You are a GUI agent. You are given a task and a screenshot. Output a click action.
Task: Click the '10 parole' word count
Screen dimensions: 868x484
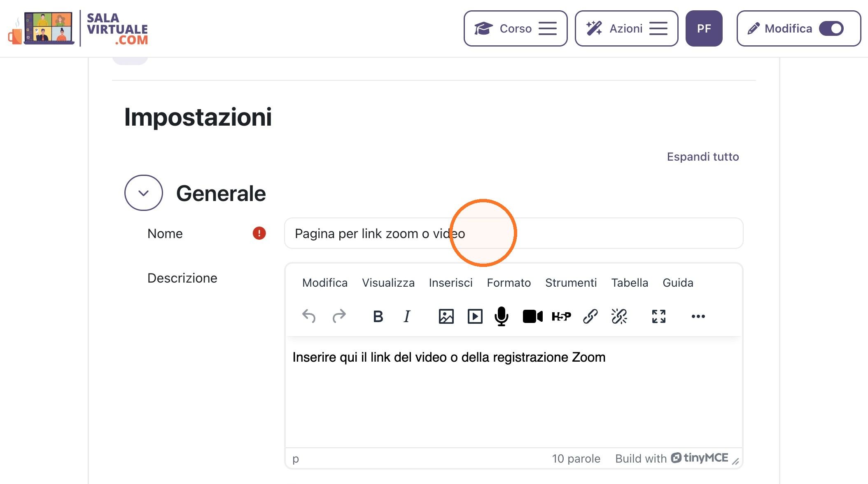(x=576, y=458)
